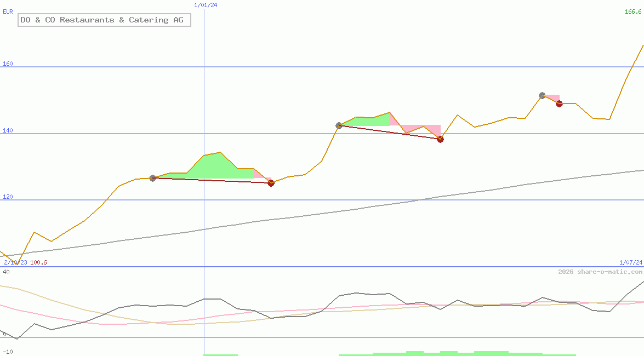644x356 pixels.
Task: Select the 2/10/23 start date label
Action: click(15, 262)
